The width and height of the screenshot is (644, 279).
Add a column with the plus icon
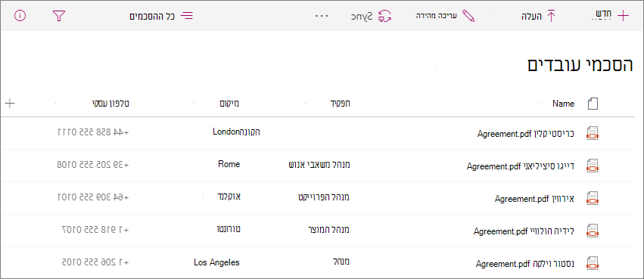[9, 104]
